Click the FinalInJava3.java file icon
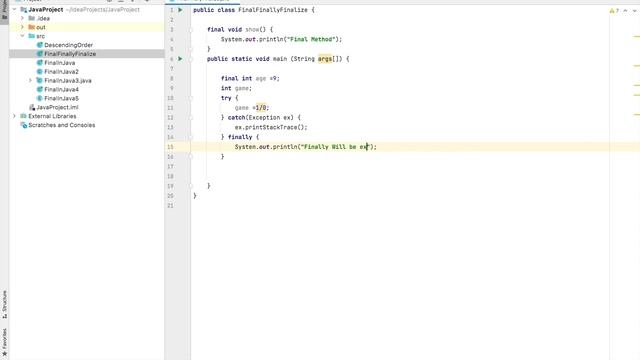640x360 pixels. click(x=40, y=80)
